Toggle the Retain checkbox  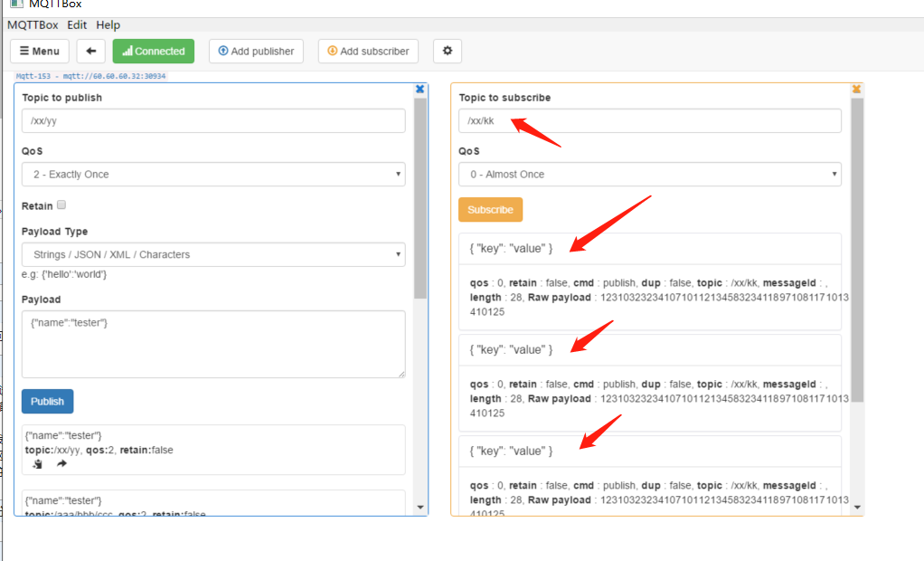[61, 204]
